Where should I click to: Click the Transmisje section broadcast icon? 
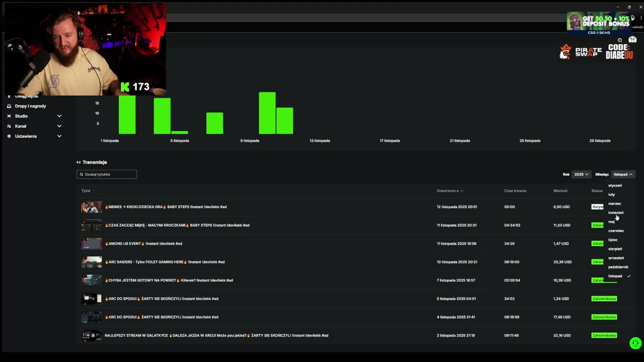pos(78,162)
